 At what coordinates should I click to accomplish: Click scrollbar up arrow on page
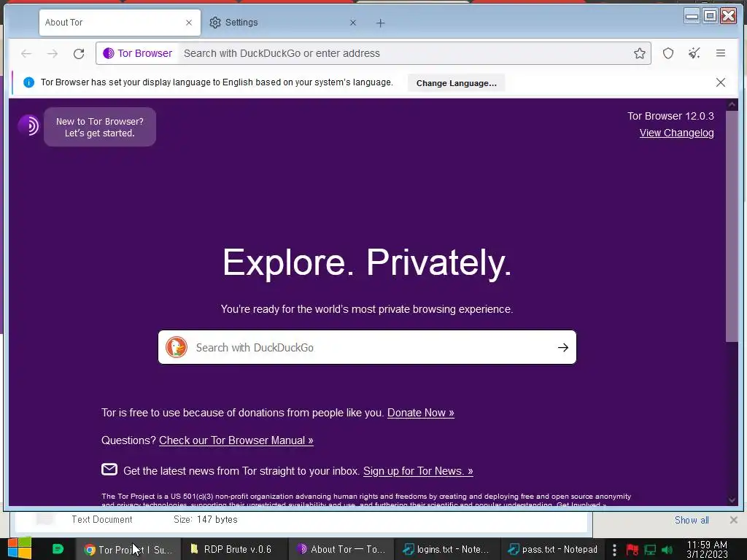coord(732,104)
